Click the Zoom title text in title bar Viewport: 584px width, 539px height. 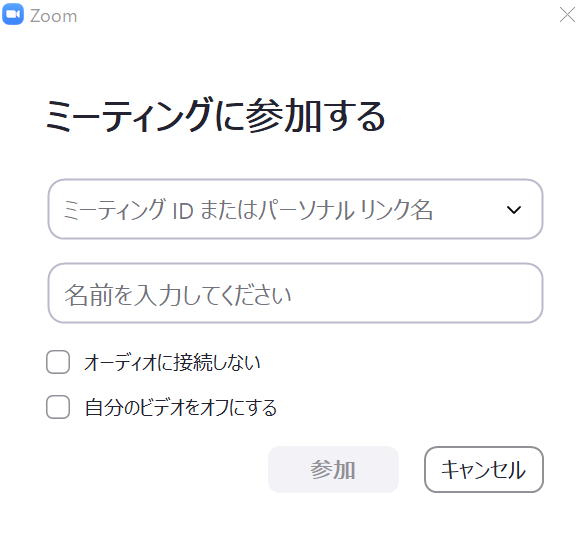[x=53, y=16]
